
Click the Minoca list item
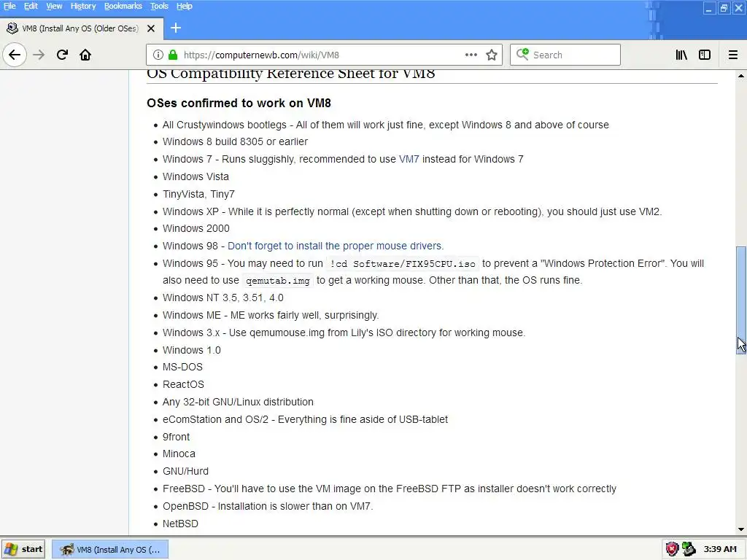tap(179, 454)
